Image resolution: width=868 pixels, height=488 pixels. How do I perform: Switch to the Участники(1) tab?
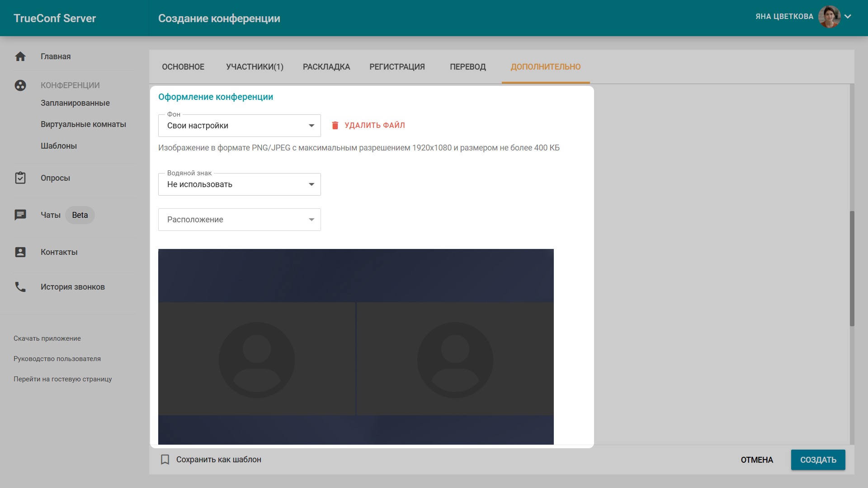point(255,67)
